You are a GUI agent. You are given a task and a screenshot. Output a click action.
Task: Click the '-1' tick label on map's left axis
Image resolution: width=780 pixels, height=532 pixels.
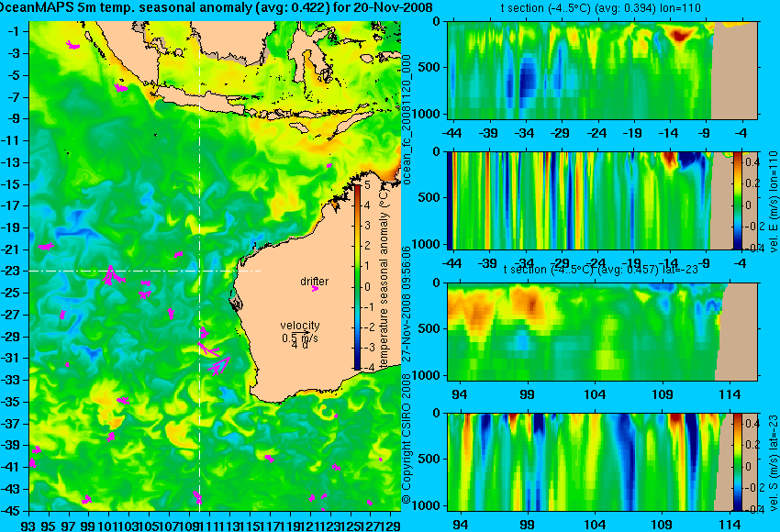(16, 31)
